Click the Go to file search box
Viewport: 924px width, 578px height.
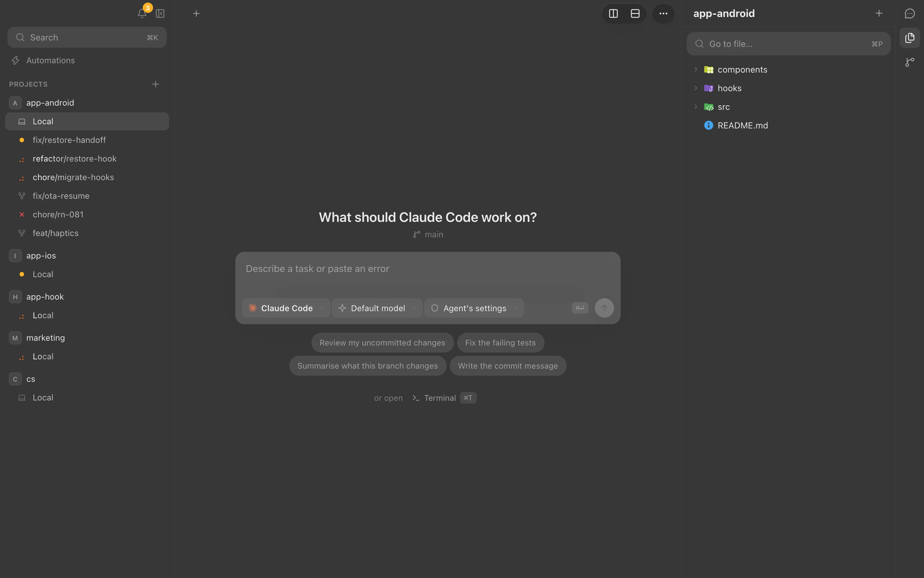(x=789, y=44)
